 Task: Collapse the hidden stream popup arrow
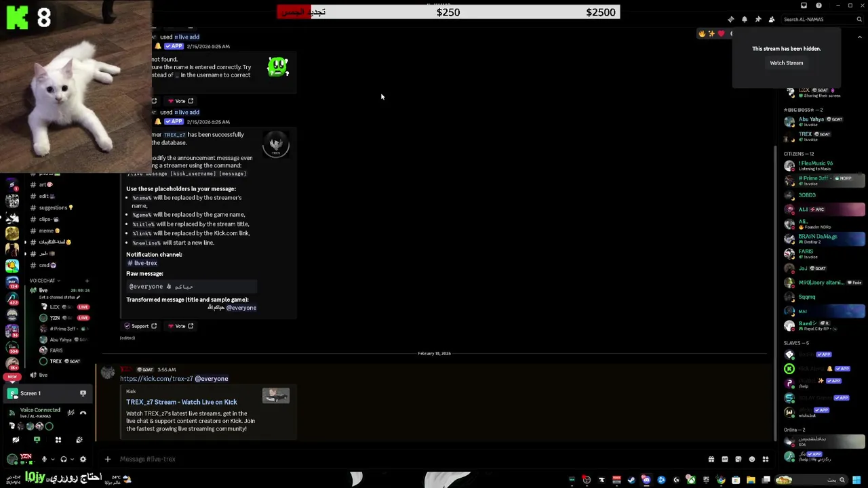click(859, 39)
